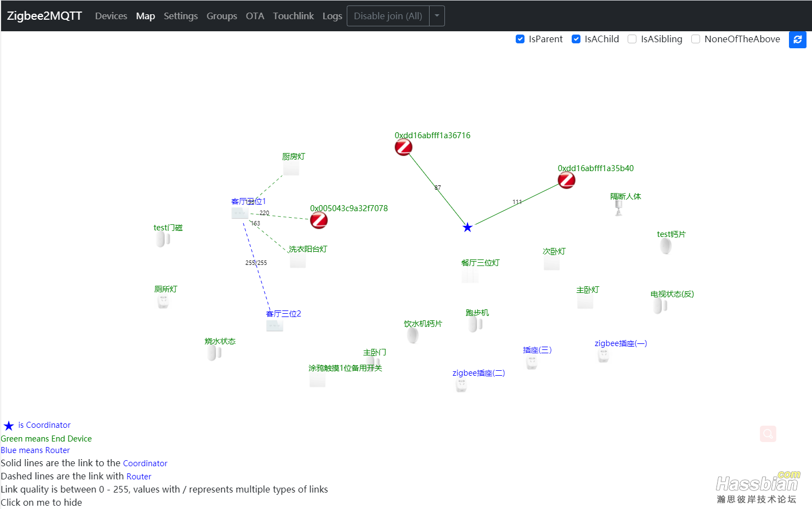Click 'Click on me to hide' legend text

click(41, 502)
